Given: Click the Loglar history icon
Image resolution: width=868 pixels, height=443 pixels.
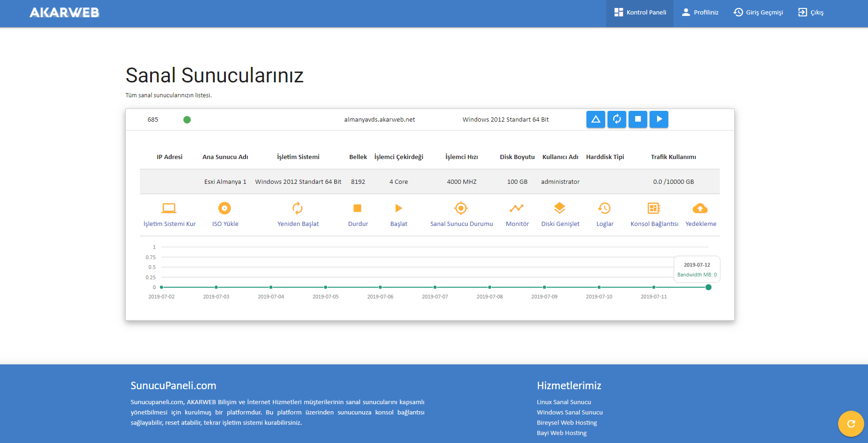Looking at the screenshot, I should coord(604,208).
